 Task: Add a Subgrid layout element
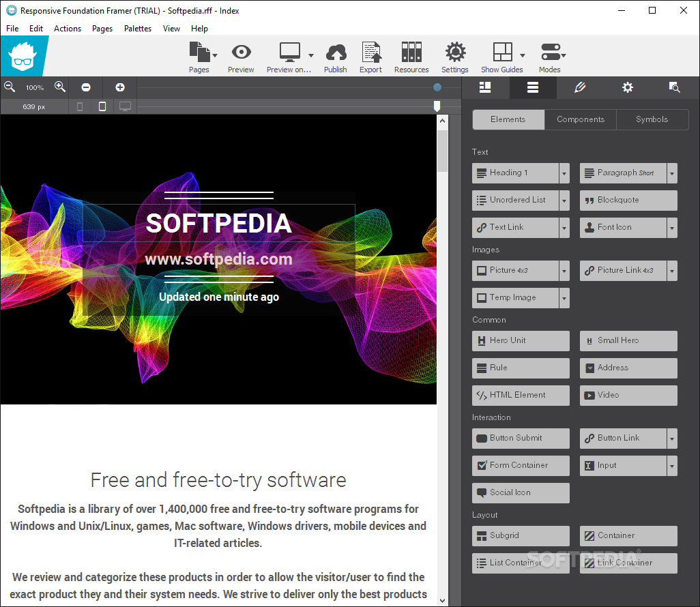tap(521, 535)
